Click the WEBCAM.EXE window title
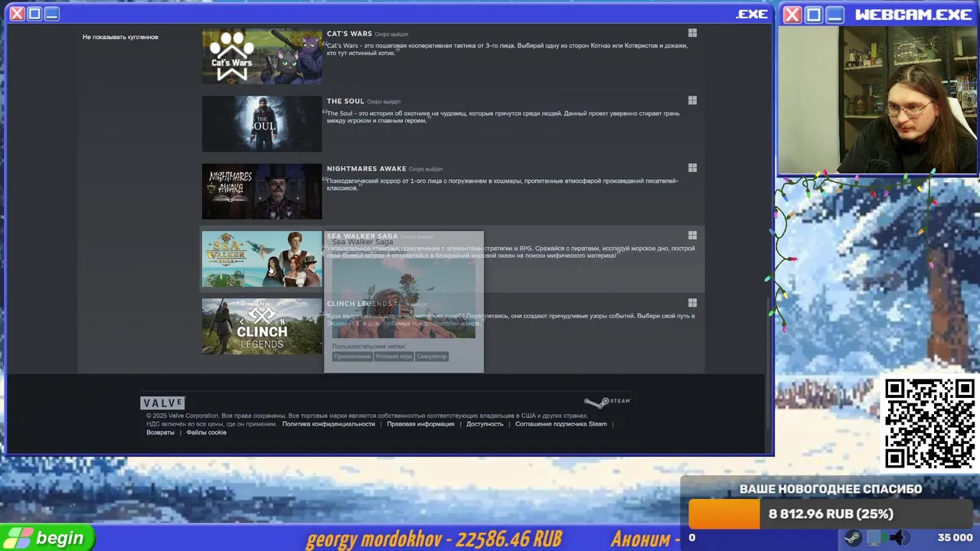 [x=913, y=15]
